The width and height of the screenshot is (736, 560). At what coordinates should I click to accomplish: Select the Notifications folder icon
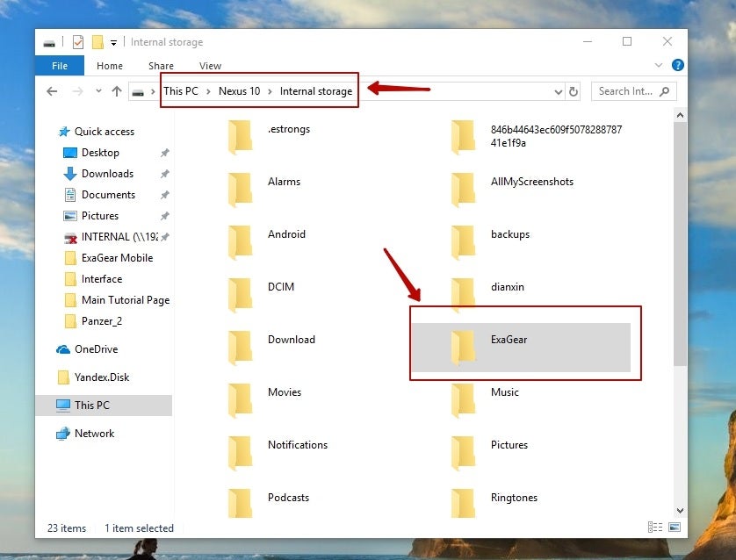pos(241,453)
